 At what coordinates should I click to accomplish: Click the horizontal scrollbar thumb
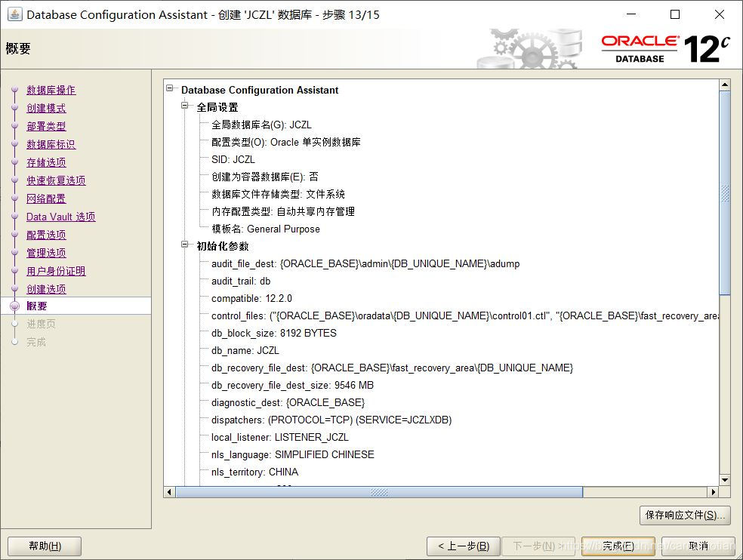click(379, 492)
